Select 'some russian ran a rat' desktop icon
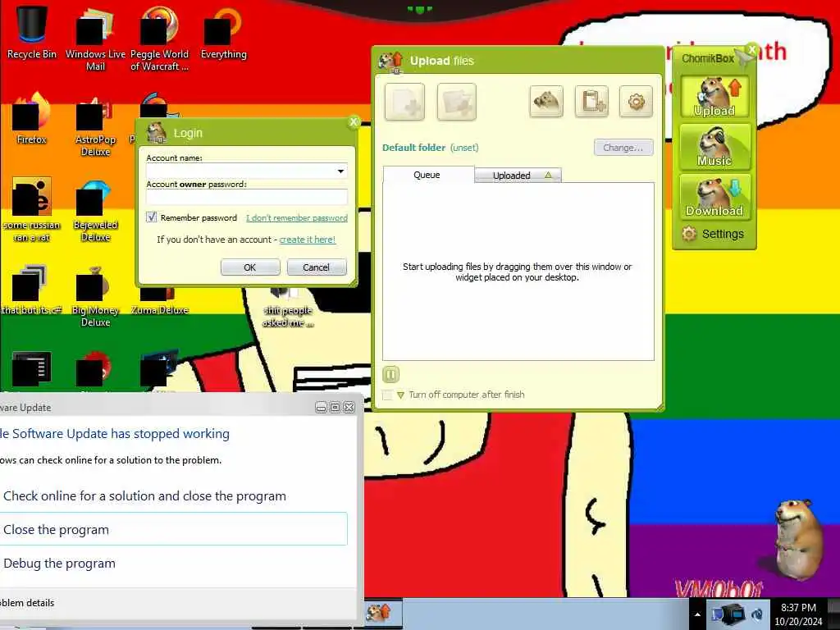The width and height of the screenshot is (840, 630). [32, 210]
